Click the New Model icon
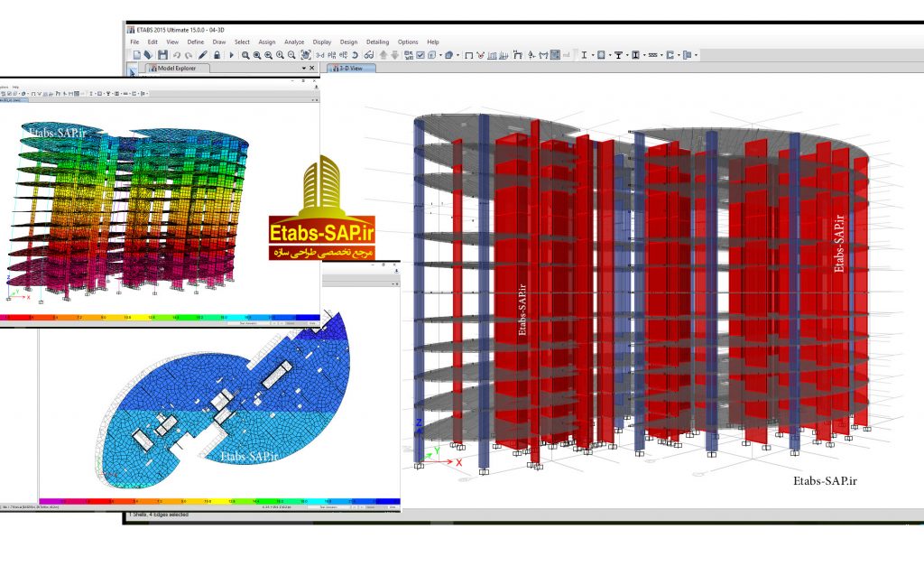 click(x=136, y=55)
